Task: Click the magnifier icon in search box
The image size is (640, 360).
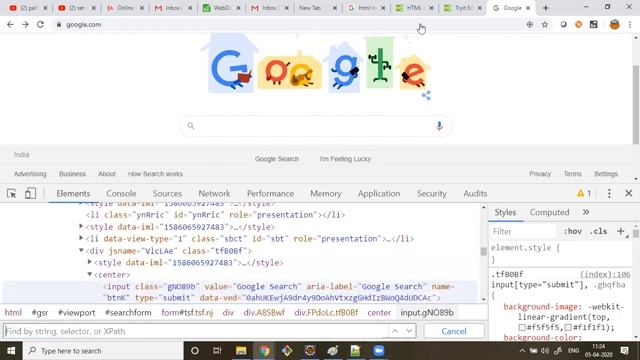Action: (191, 126)
